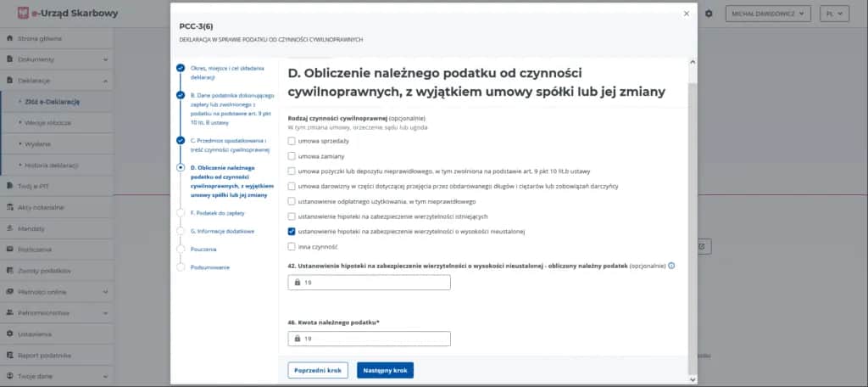Click lock icon in field 46 input
This screenshot has width=868, height=387.
(x=298, y=339)
